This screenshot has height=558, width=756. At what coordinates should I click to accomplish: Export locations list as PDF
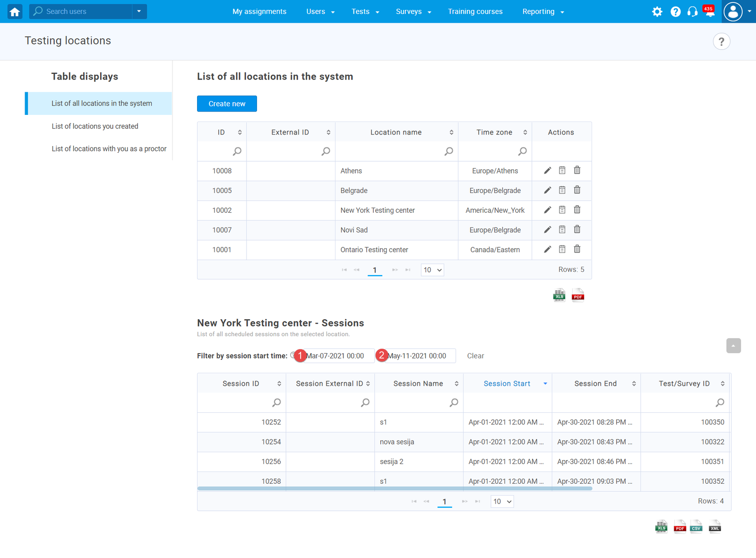(x=577, y=295)
